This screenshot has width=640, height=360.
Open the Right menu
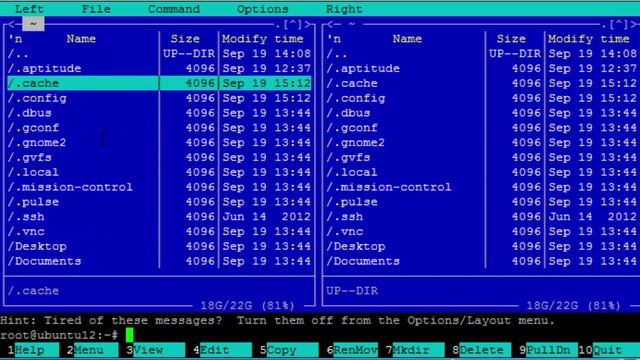(x=344, y=9)
